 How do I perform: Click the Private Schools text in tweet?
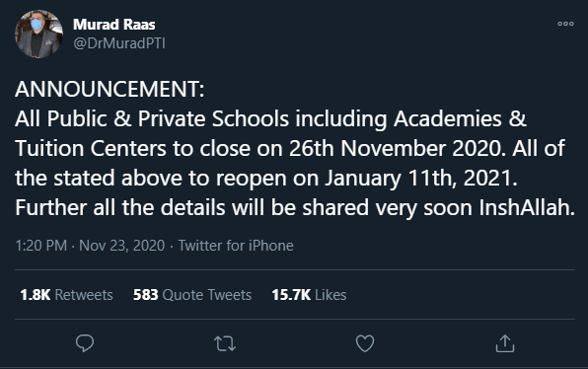click(213, 118)
